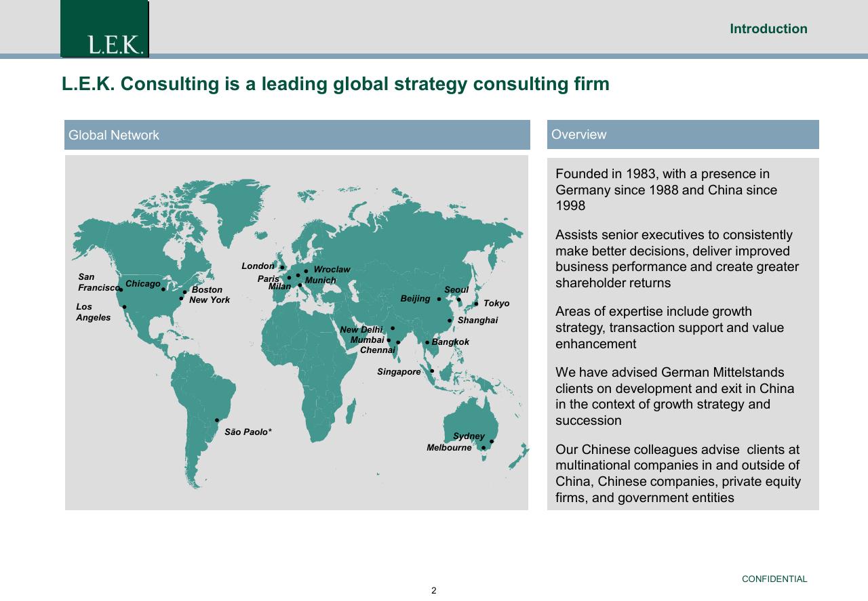Viewport: 868px width, 601px height.
Task: Click the Los Angeles city label
Action: tap(93, 312)
